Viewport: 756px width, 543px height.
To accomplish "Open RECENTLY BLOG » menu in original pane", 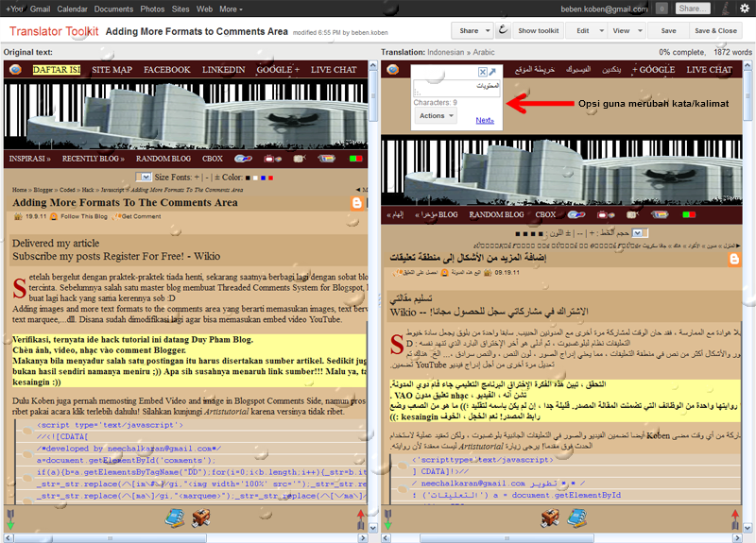I will pos(93,159).
